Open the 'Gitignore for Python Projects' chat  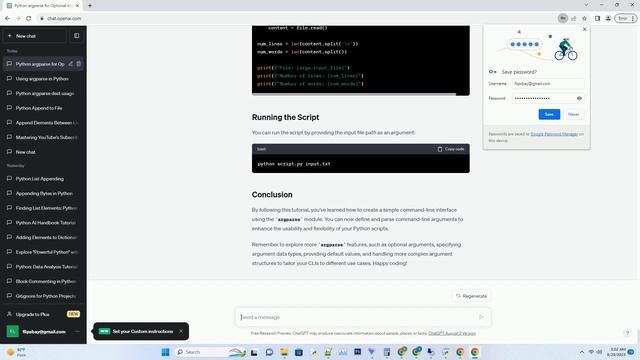[x=43, y=296]
